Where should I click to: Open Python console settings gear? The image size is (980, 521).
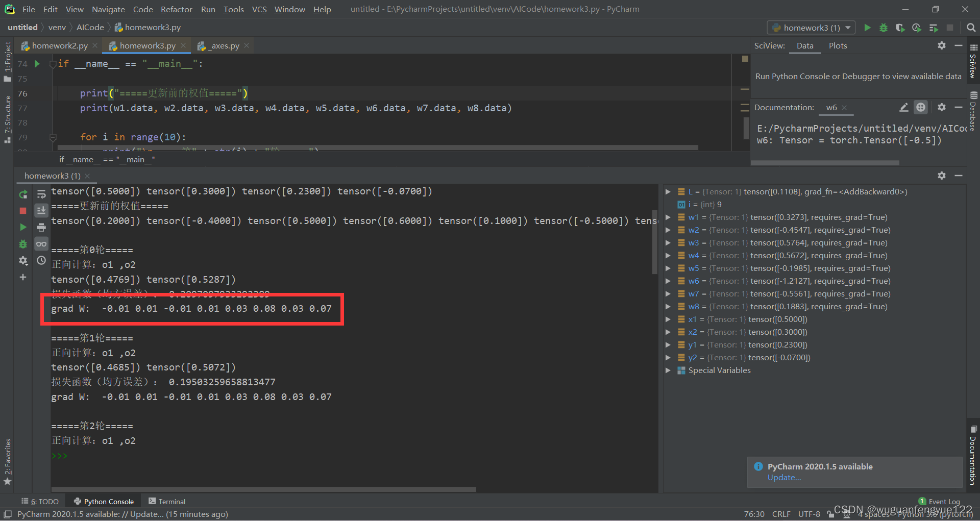[x=23, y=260]
